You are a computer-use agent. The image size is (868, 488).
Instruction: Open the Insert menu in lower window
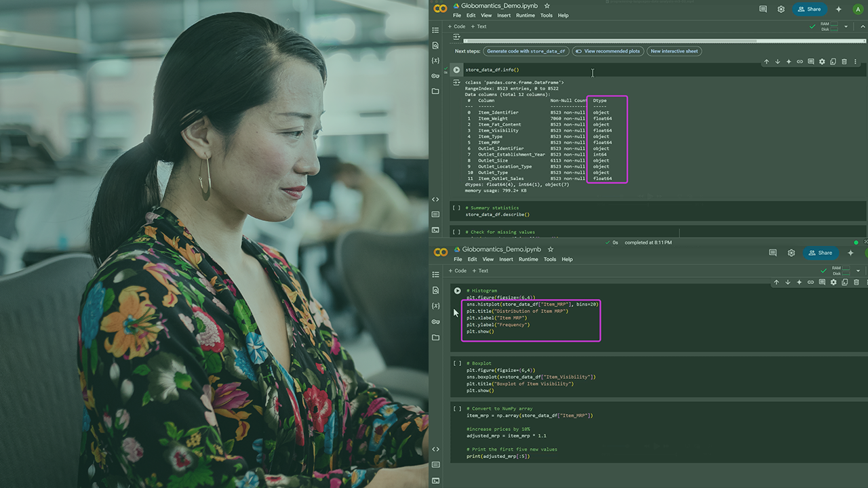(506, 259)
